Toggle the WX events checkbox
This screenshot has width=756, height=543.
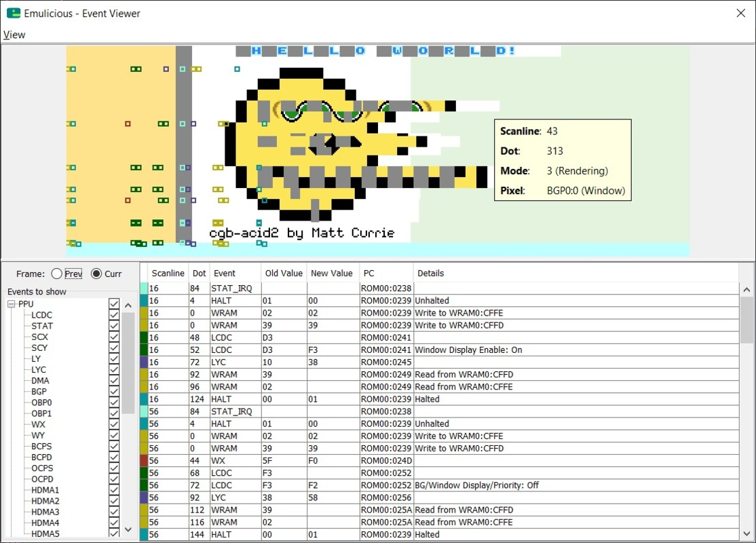click(x=114, y=424)
